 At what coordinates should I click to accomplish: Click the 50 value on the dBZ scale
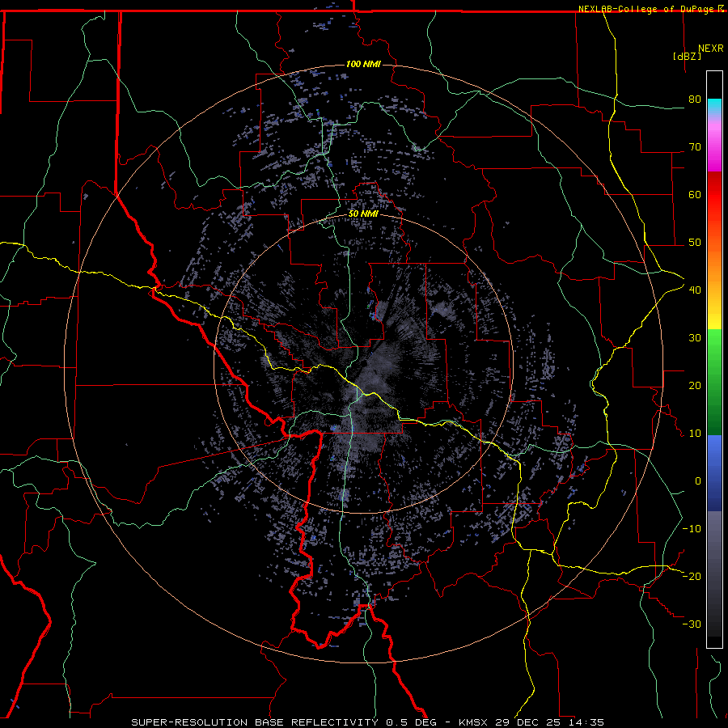(x=695, y=243)
